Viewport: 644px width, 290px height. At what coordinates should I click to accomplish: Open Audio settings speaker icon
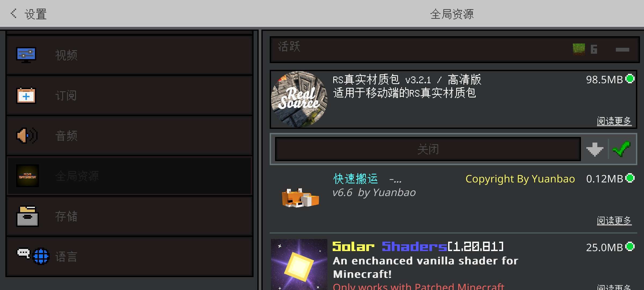click(x=27, y=136)
